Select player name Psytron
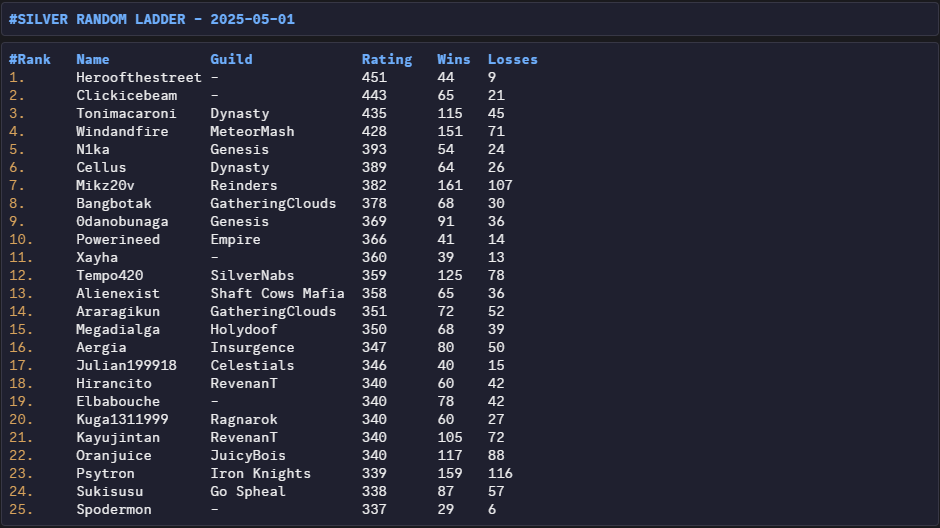 (105, 473)
